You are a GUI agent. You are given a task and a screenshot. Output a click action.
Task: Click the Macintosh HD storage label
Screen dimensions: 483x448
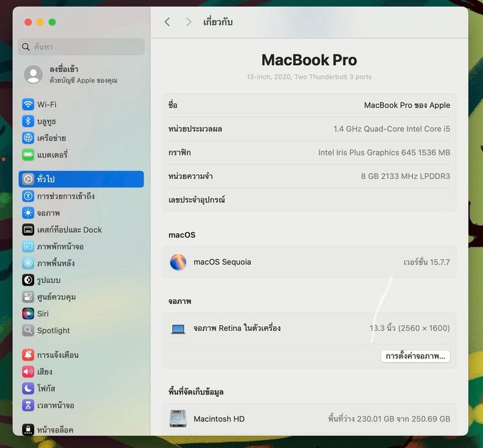pos(219,419)
